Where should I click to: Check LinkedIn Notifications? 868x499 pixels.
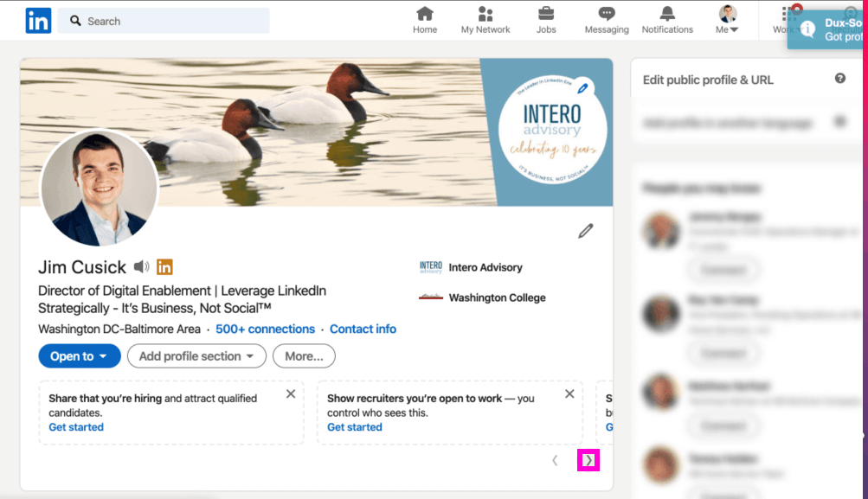coord(666,20)
